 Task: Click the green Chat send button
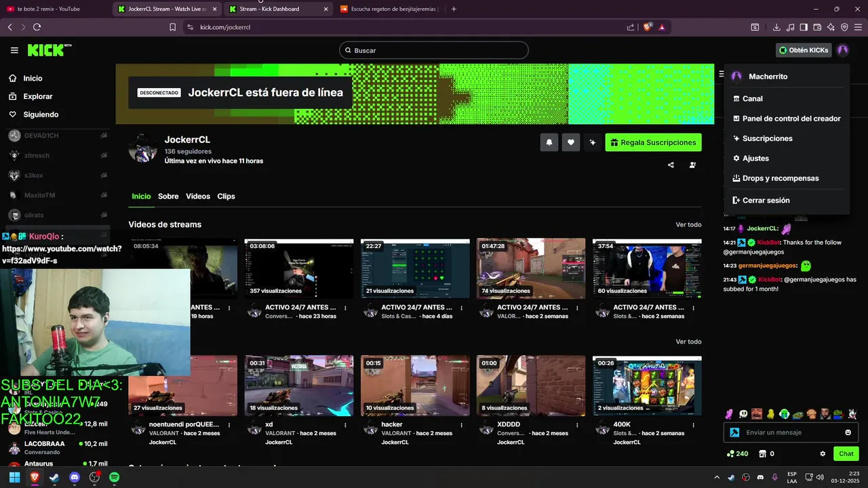[x=846, y=453]
